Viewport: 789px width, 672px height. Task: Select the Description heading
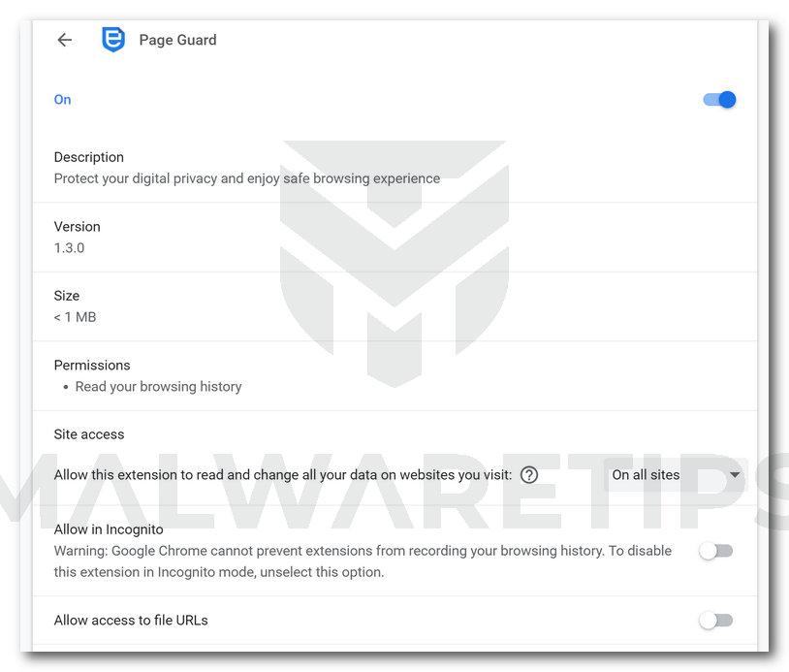(88, 157)
